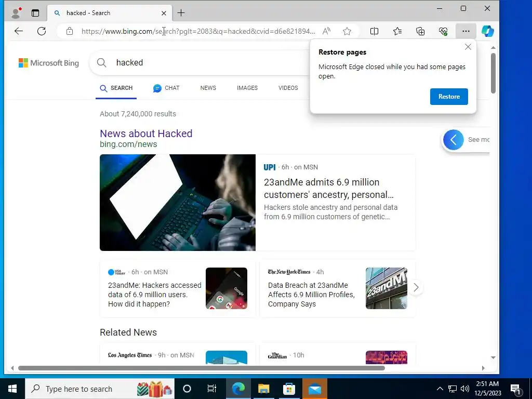Open the Edge profile icon
The height and width of the screenshot is (399, 532).
click(x=16, y=13)
